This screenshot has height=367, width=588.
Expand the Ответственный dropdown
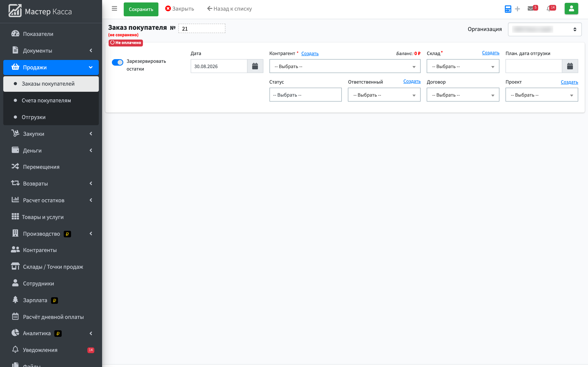click(x=384, y=95)
